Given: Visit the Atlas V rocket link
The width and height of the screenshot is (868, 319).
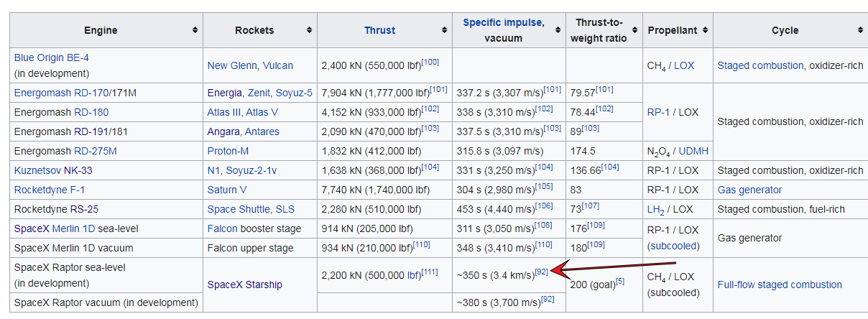Looking at the screenshot, I should [x=262, y=112].
